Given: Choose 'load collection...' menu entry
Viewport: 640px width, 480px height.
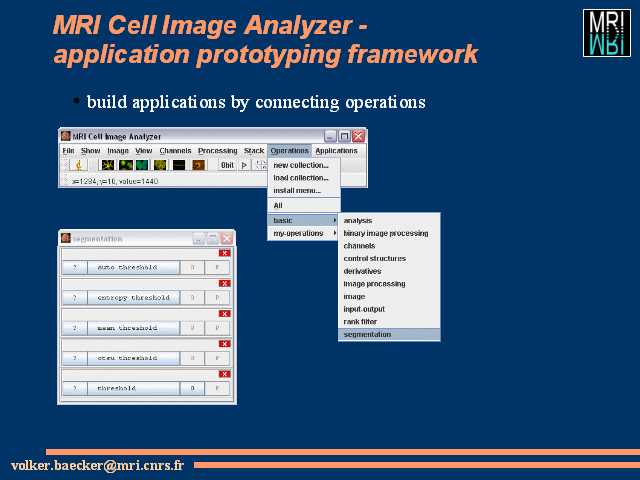Looking at the screenshot, I should 304,178.
